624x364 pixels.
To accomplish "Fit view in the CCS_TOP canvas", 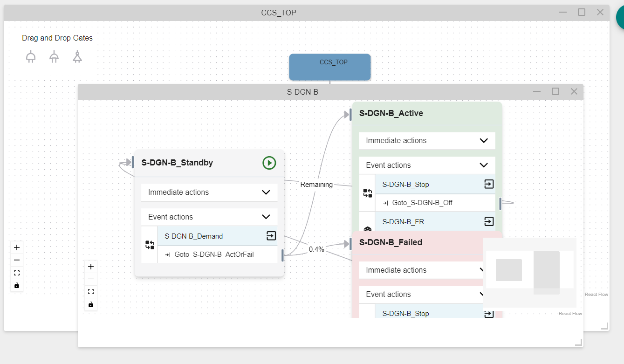I will tap(17, 273).
